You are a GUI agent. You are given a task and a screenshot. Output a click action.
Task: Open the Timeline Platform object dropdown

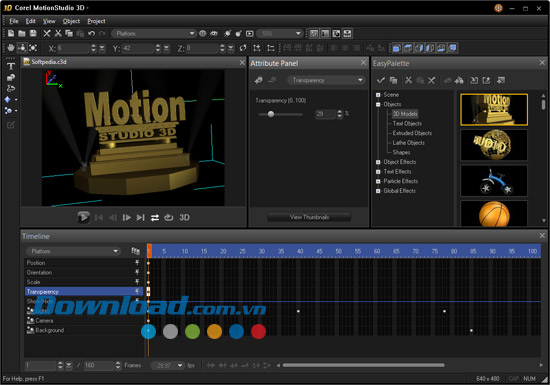pyautogui.click(x=73, y=251)
